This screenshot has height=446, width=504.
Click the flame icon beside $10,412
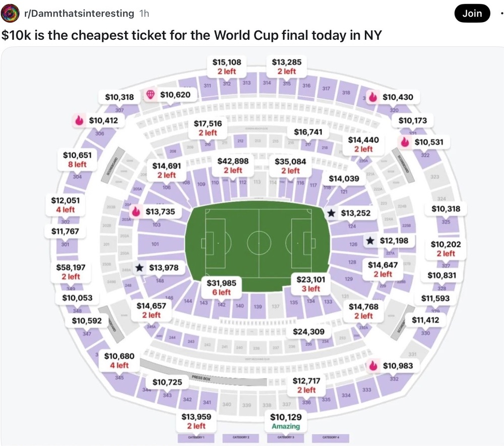click(79, 121)
